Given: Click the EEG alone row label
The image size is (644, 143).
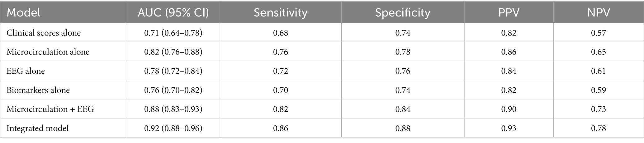Looking at the screenshot, I should (26, 71).
